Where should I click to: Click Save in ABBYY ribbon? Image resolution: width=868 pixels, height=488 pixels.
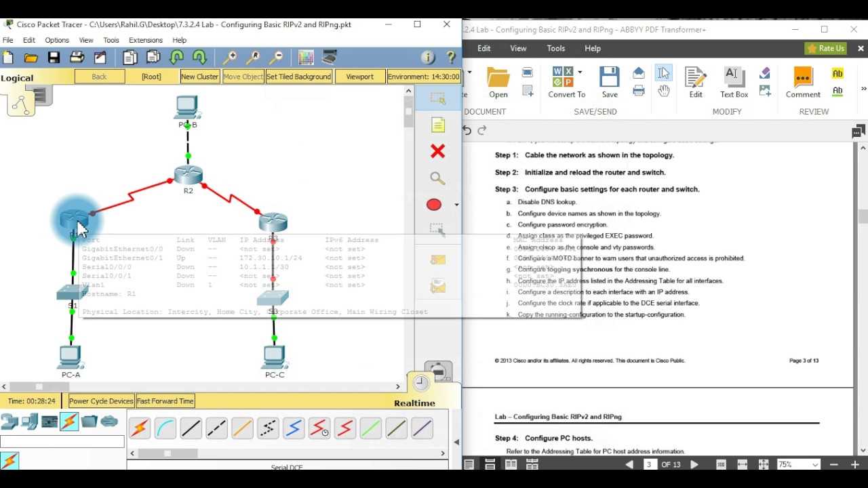tap(610, 83)
